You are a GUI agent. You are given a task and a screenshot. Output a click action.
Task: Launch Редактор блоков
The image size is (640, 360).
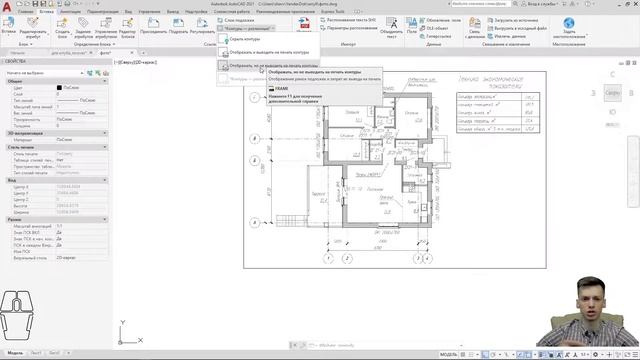[128, 28]
